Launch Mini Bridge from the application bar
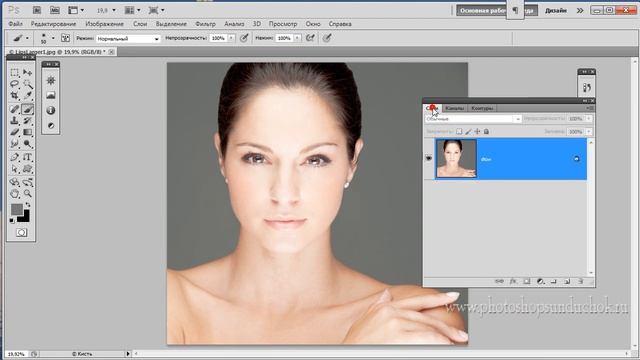640x360 pixels. [54, 10]
